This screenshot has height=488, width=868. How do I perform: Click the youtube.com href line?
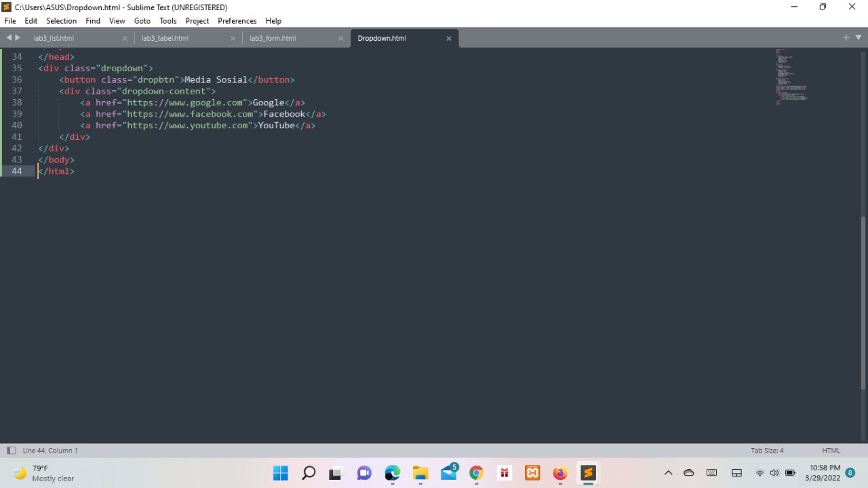pyautogui.click(x=197, y=126)
